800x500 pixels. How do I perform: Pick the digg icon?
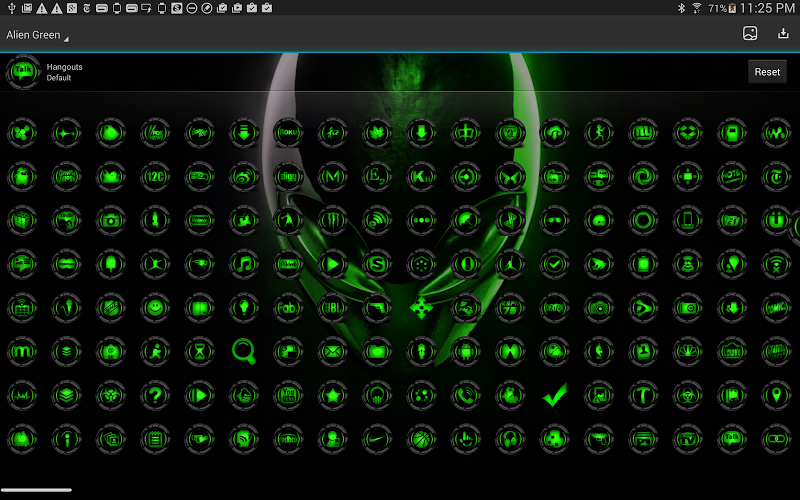(288, 177)
